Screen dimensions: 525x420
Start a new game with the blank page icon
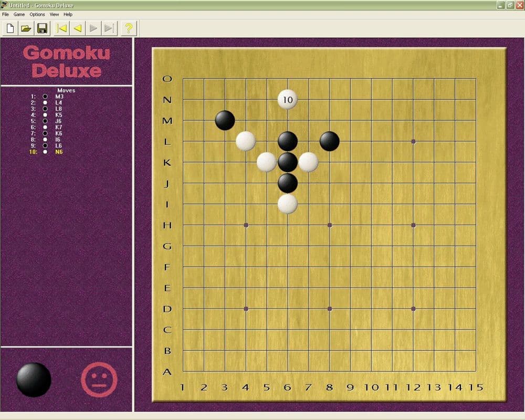tap(10, 28)
